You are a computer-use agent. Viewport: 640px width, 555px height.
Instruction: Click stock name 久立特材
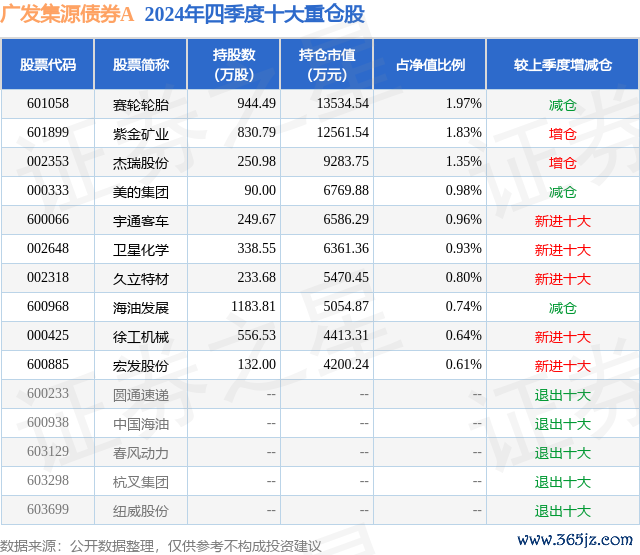tap(141, 279)
